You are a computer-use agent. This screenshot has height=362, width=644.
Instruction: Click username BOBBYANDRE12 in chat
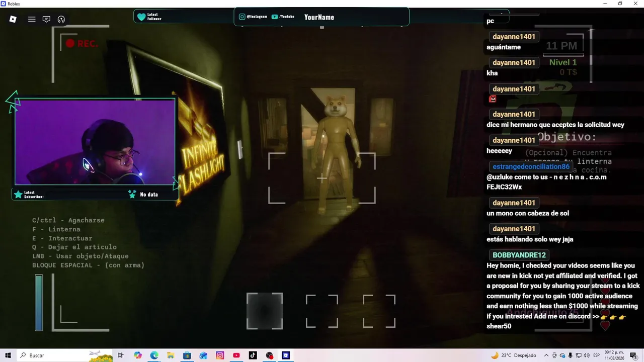point(519,255)
